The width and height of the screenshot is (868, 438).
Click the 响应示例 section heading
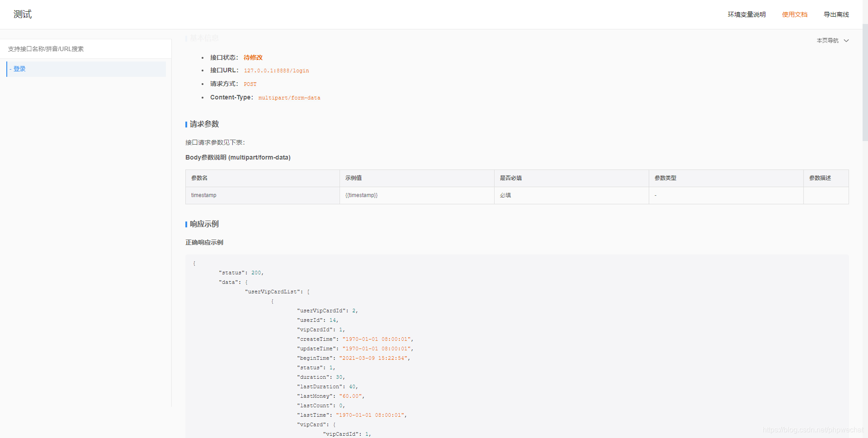(x=204, y=224)
